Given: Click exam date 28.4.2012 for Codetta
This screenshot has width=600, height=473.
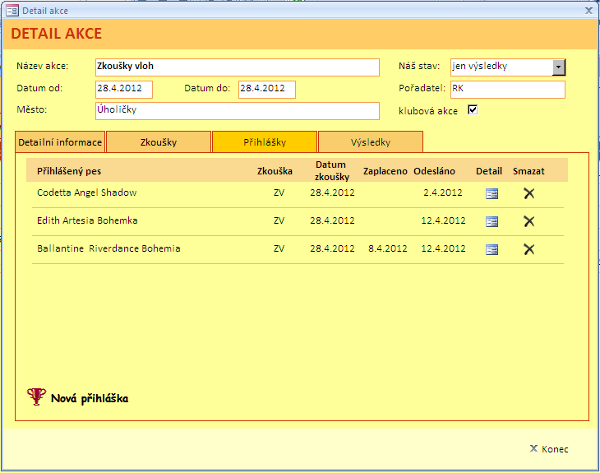Looking at the screenshot, I should 332,192.
